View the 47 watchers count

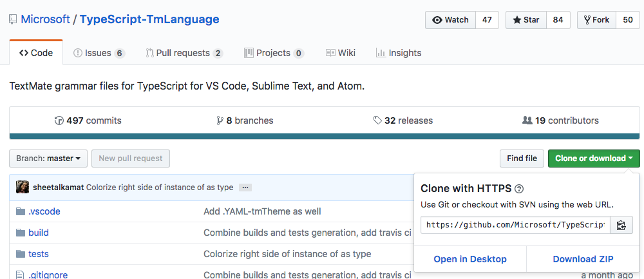487,20
